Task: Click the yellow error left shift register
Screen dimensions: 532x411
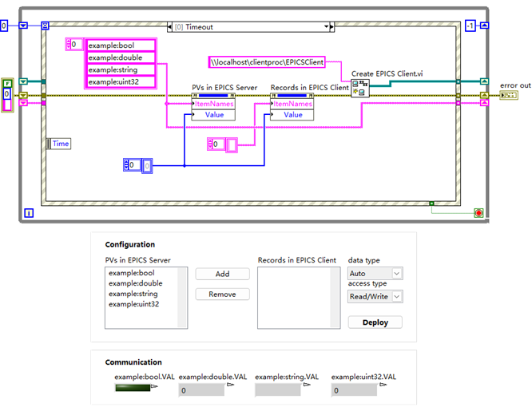Action: 23,95
